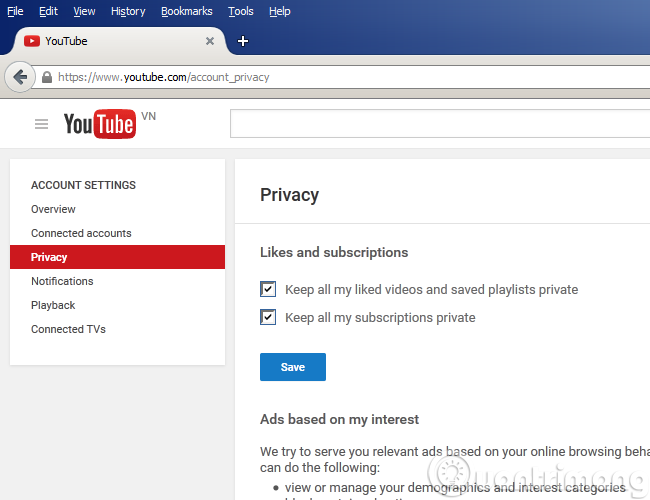Open the Bookmarks menu

187,11
